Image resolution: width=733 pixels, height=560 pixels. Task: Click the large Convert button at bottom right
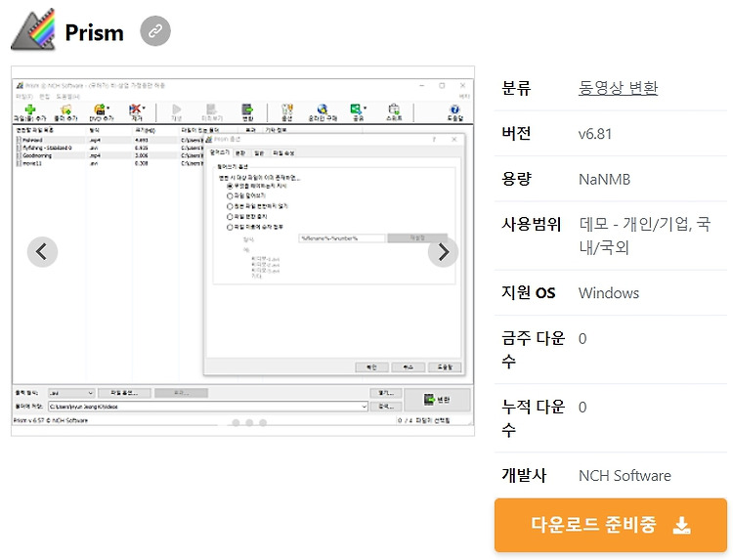437,400
